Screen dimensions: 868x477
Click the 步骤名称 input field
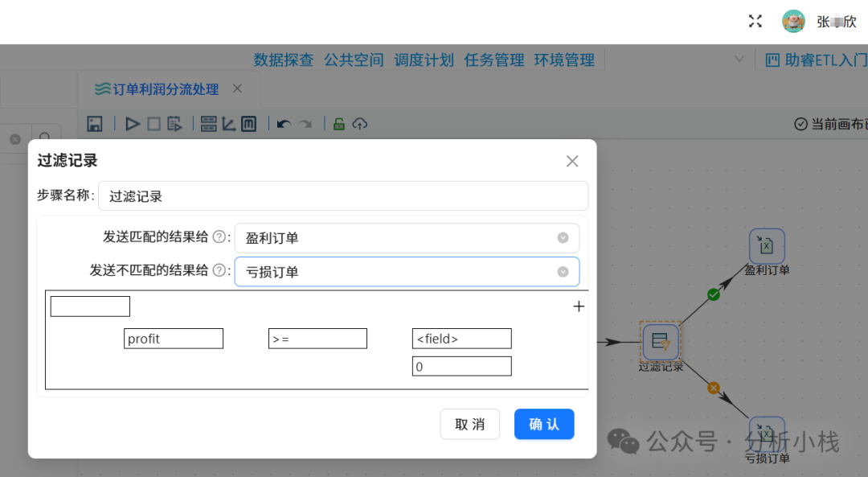click(343, 196)
